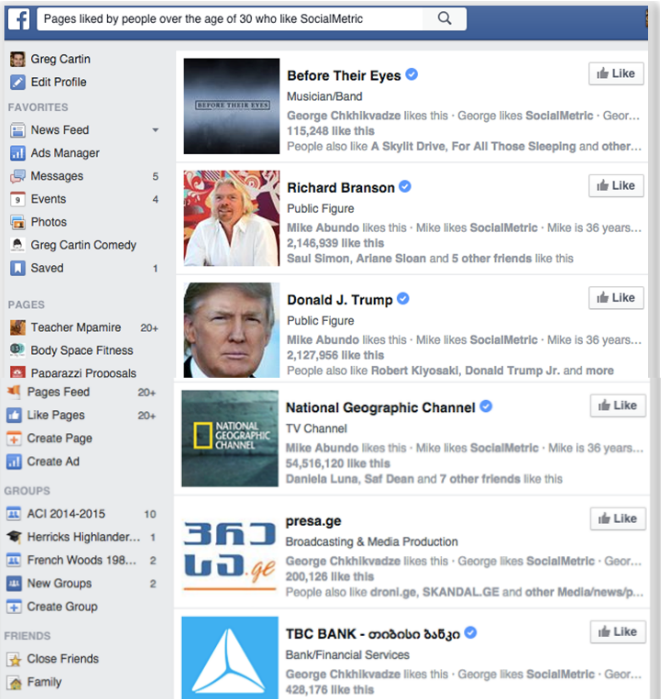Open the Events calendar icon
Image resolution: width=661 pixels, height=700 pixels.
pos(17,199)
